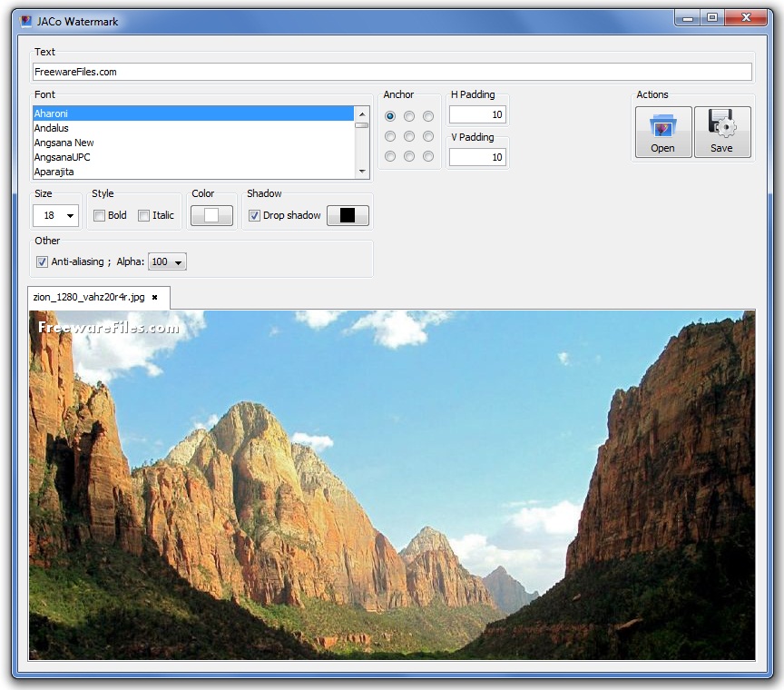The width and height of the screenshot is (784, 690).
Task: Open the font Size dropdown
Action: click(x=70, y=215)
